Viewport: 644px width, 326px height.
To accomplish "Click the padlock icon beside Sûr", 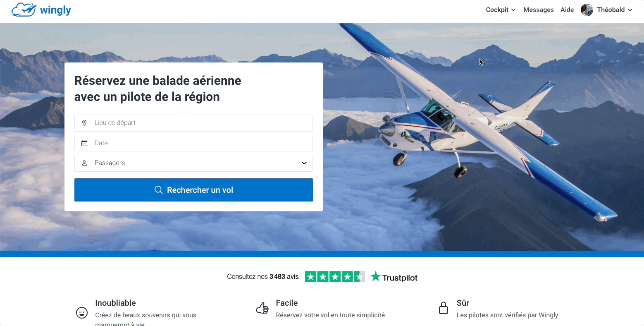I will click(443, 308).
